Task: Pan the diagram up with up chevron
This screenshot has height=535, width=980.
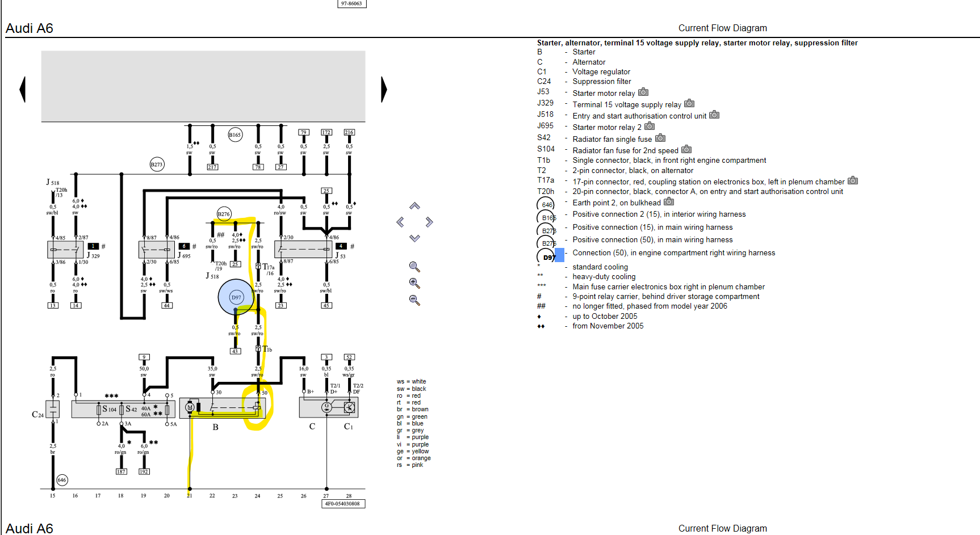Action: click(414, 206)
